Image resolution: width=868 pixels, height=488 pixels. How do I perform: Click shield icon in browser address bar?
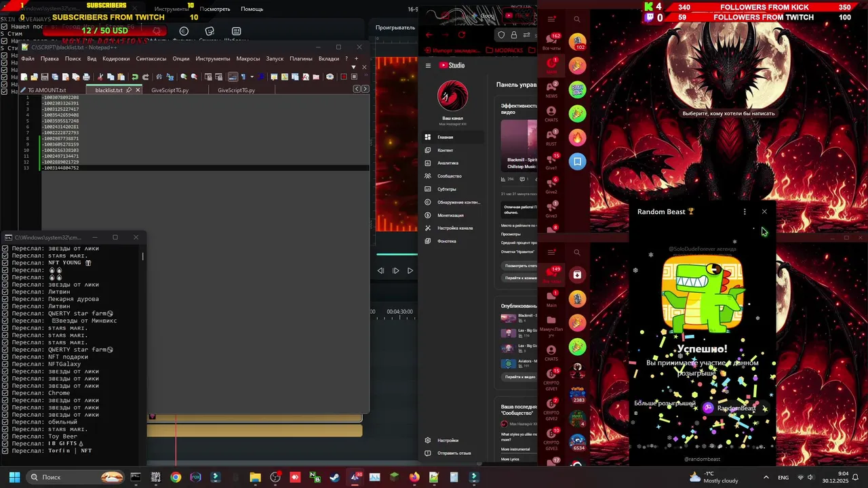coord(501,35)
